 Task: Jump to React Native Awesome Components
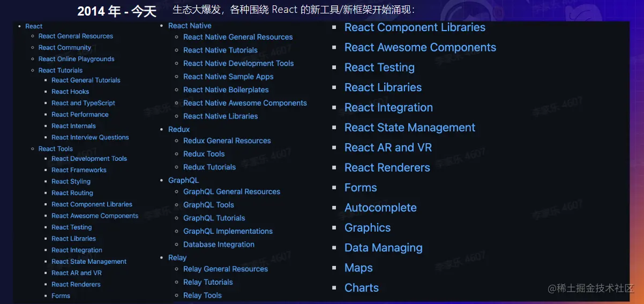(x=245, y=103)
